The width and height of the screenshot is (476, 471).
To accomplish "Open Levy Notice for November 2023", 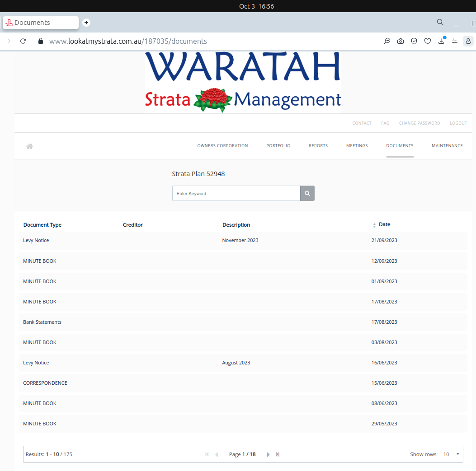I will click(243, 241).
